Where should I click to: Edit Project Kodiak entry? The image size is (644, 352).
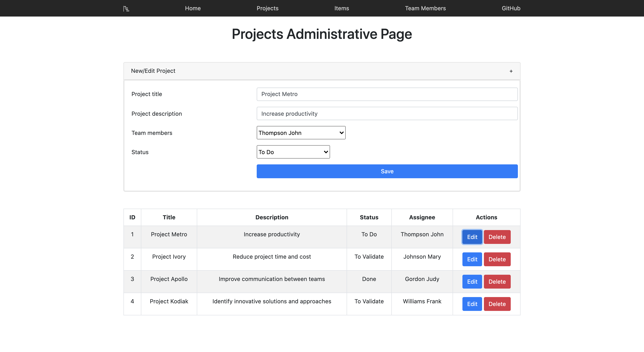click(472, 304)
